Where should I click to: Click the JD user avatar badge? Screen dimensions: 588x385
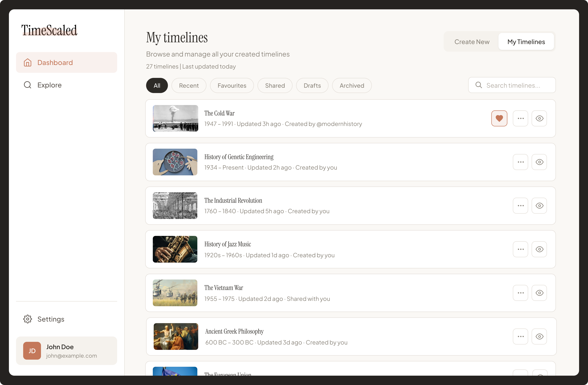[x=32, y=350]
